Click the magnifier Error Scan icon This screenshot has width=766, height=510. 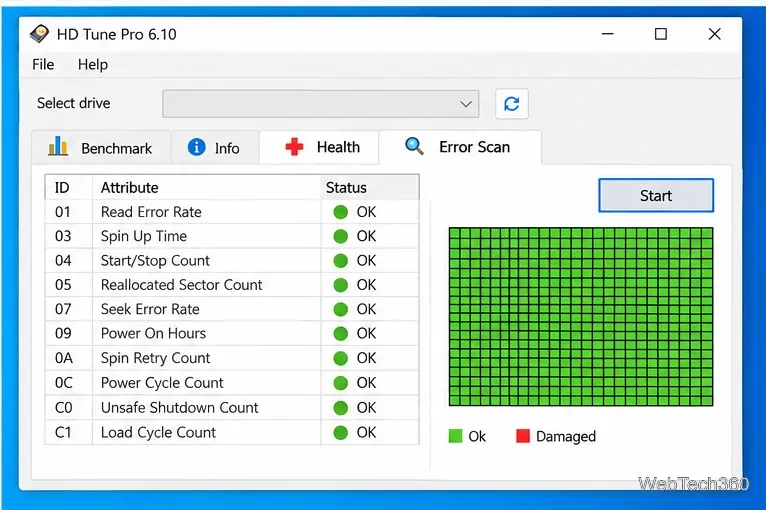click(x=414, y=146)
